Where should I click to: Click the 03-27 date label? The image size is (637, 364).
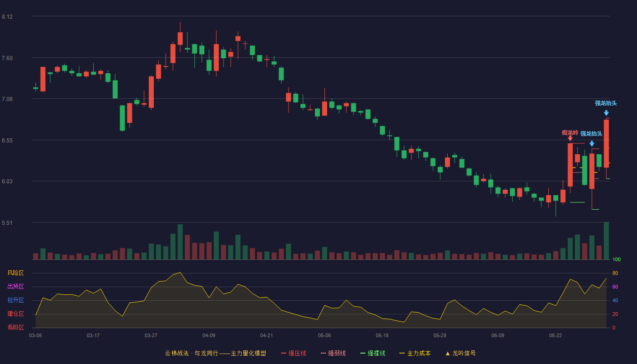coord(151,335)
